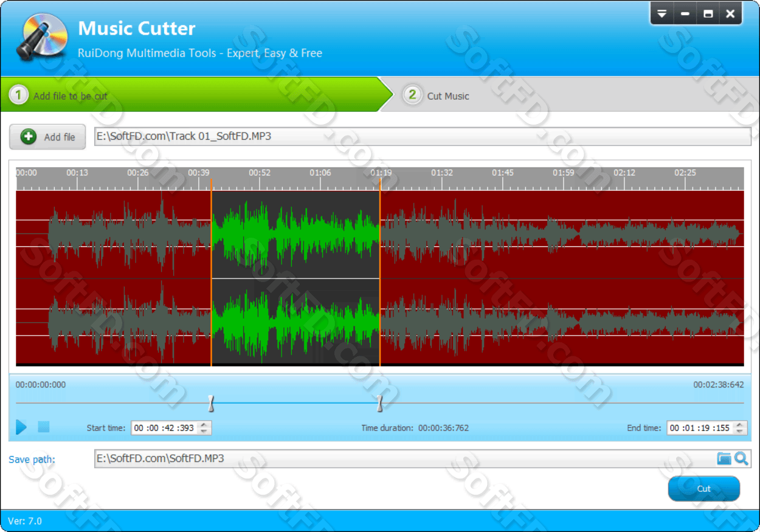Click the green selected waveform region
This screenshot has width=760, height=532.
295,278
